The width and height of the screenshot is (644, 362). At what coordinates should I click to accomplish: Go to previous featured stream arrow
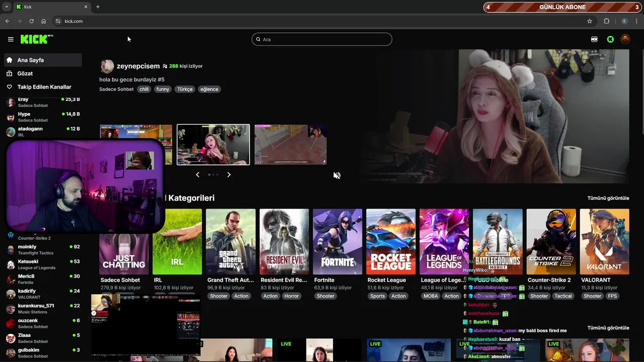tap(197, 174)
